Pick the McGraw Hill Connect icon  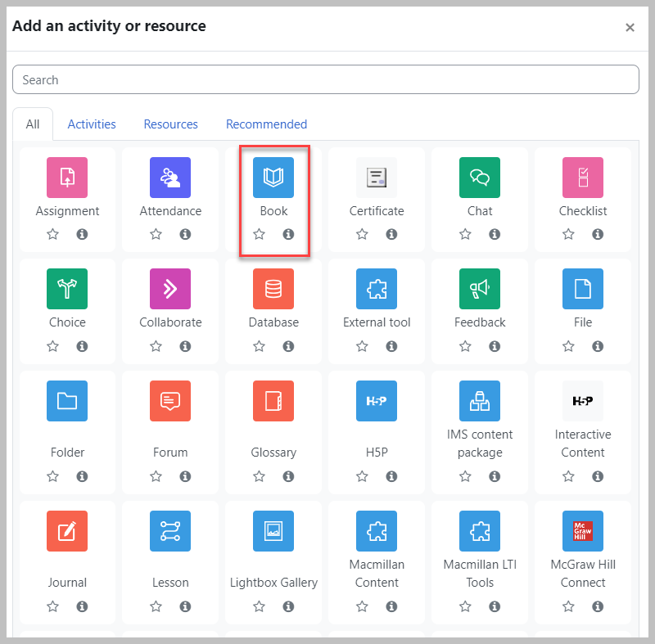(583, 531)
